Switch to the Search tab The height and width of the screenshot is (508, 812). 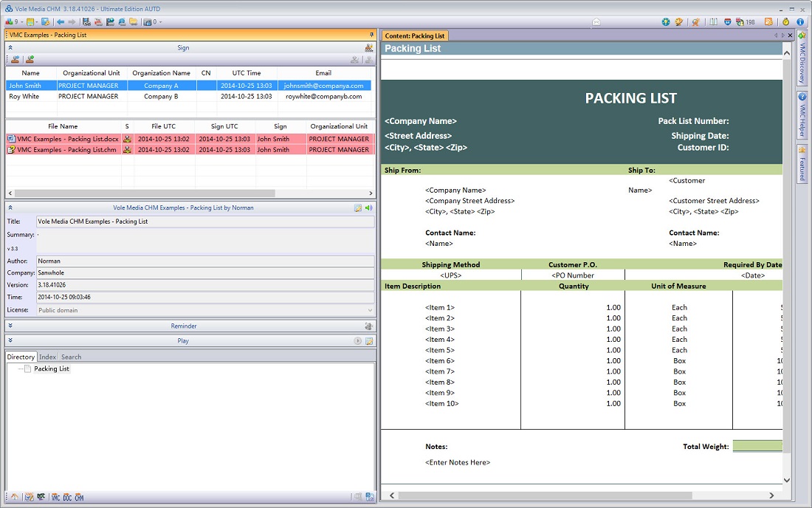[x=71, y=357]
